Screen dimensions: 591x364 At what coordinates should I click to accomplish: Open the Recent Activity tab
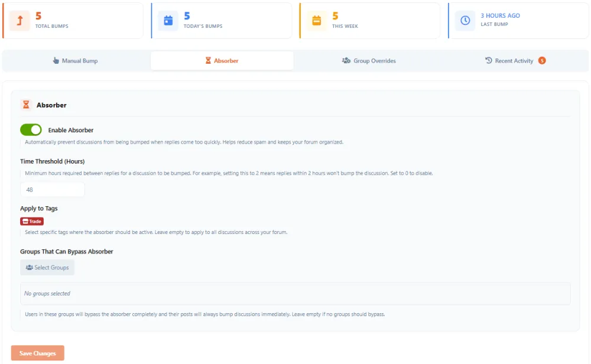515,61
